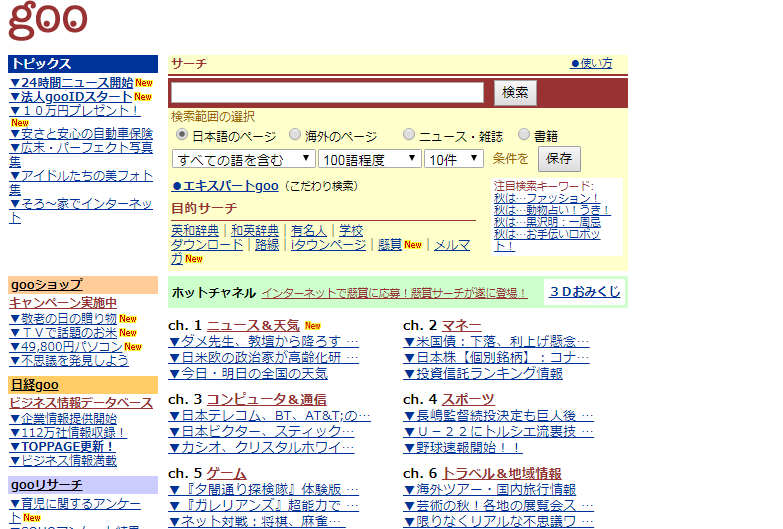The width and height of the screenshot is (783, 529).
Task: Open iタウンページ link
Action: click(x=329, y=244)
